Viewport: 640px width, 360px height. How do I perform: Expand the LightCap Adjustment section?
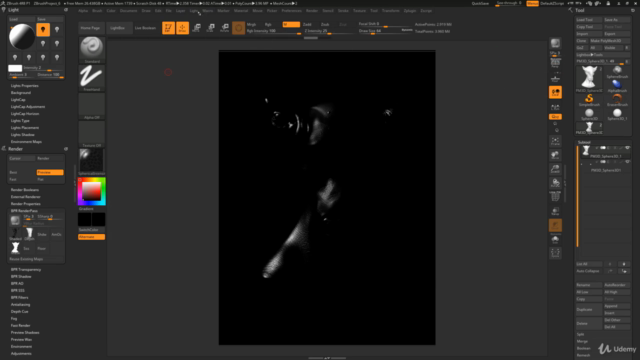pyautogui.click(x=28, y=107)
